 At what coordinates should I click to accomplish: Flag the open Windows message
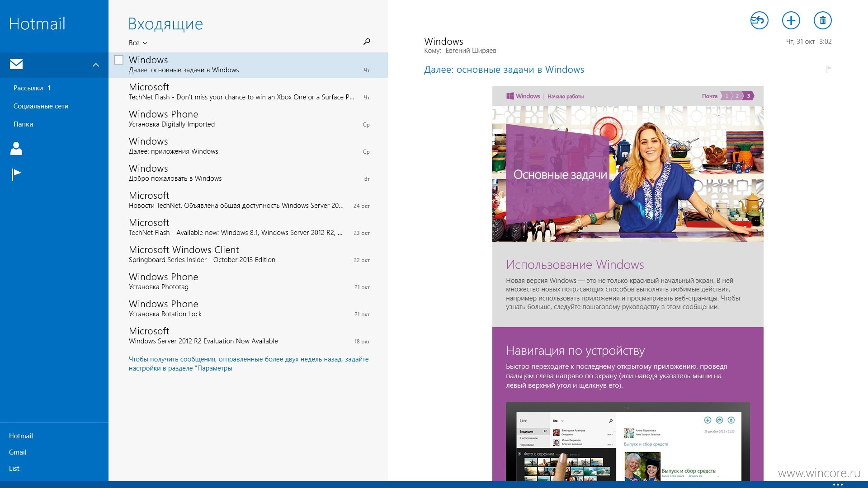[x=829, y=69]
